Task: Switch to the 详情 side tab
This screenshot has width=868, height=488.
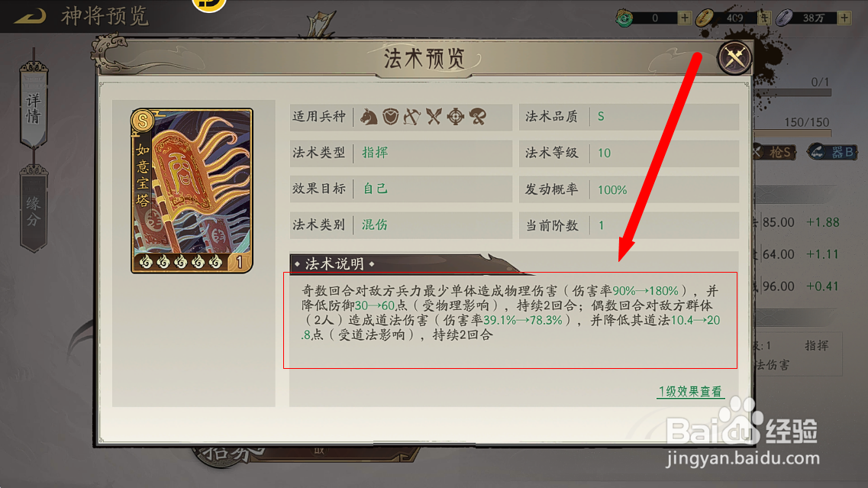Action: (x=34, y=105)
